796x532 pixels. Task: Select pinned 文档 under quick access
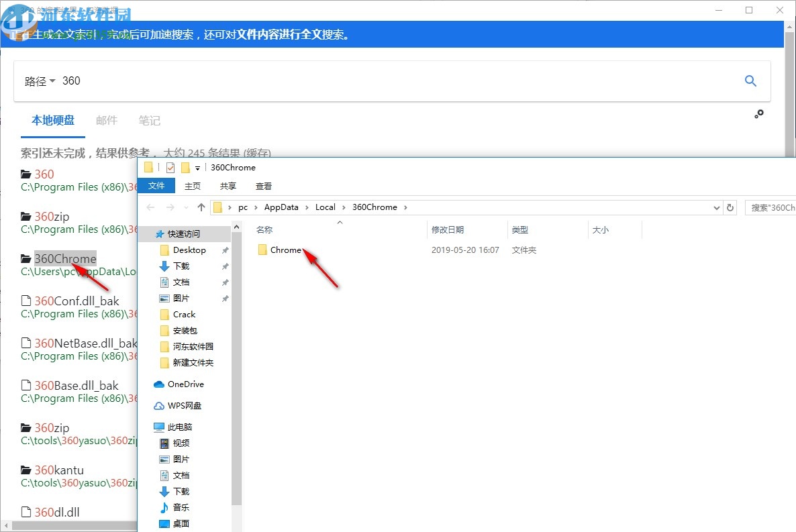(181, 282)
